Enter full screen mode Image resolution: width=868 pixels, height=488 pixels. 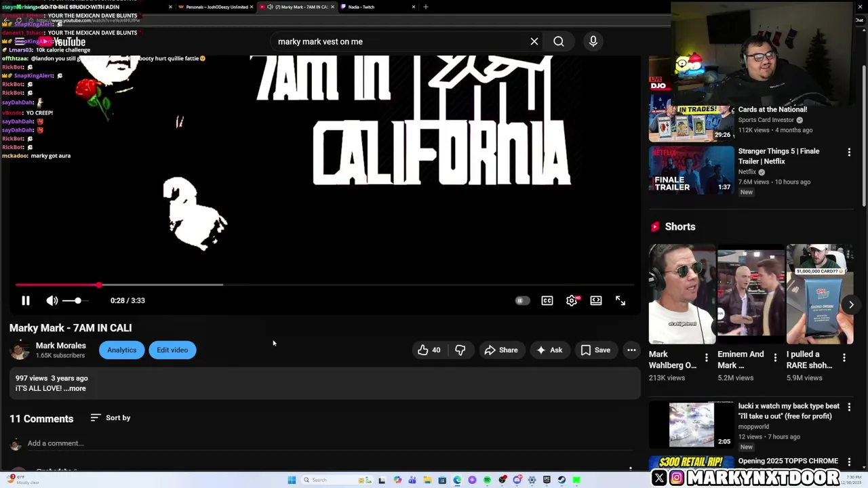click(x=620, y=300)
